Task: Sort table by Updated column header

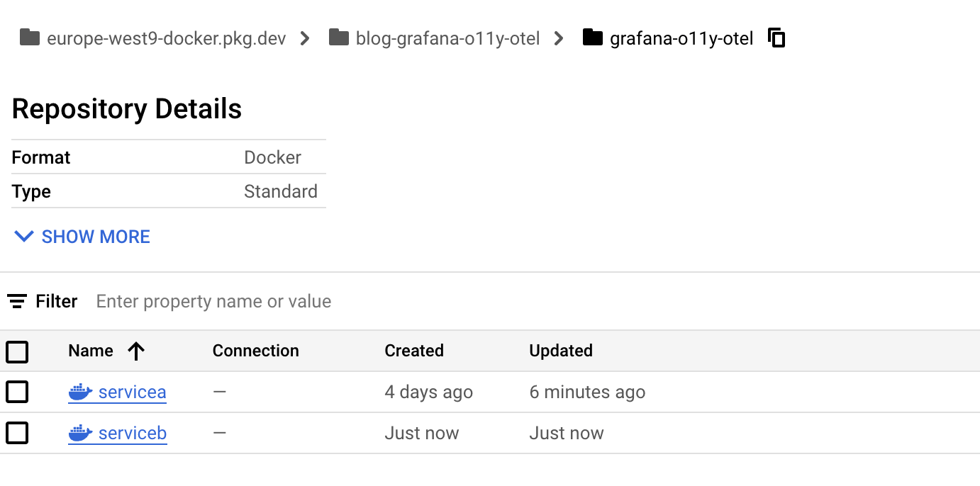Action: (561, 351)
